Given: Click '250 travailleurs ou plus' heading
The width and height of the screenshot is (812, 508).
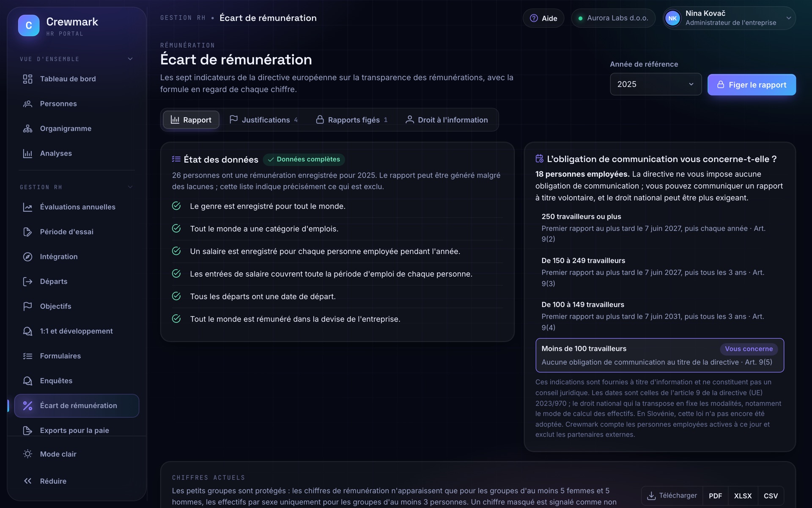Looking at the screenshot, I should (581, 217).
